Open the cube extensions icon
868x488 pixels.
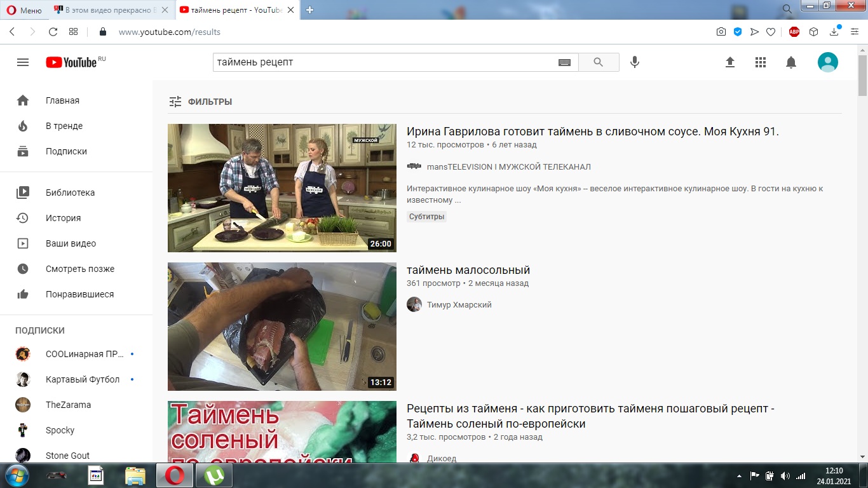[x=814, y=32]
